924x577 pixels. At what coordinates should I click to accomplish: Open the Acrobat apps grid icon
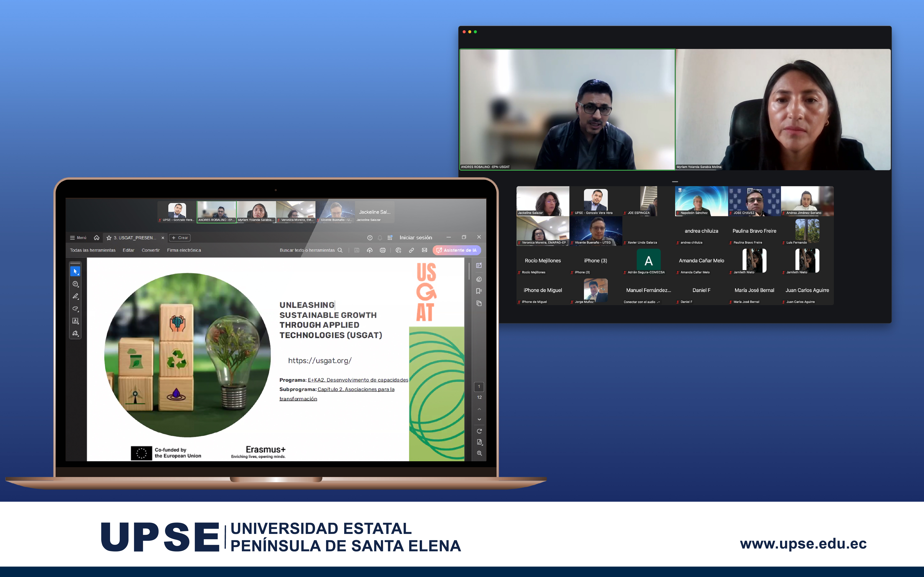pos(390,238)
